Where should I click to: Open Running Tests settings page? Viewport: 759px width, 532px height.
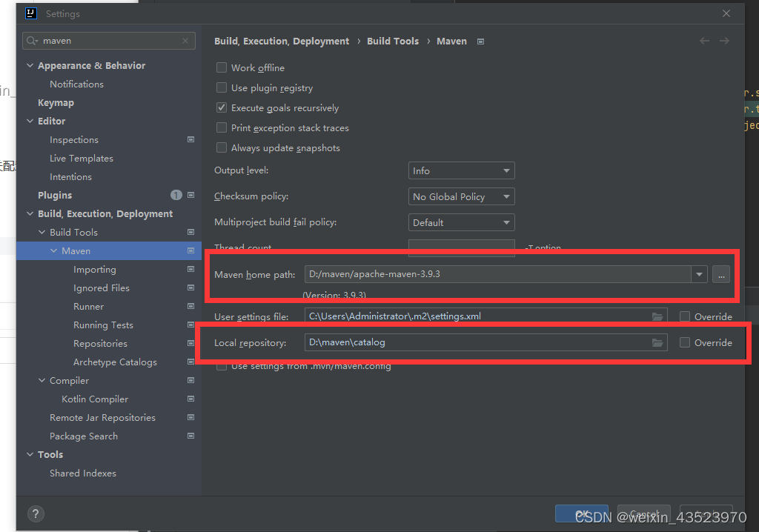tap(103, 325)
